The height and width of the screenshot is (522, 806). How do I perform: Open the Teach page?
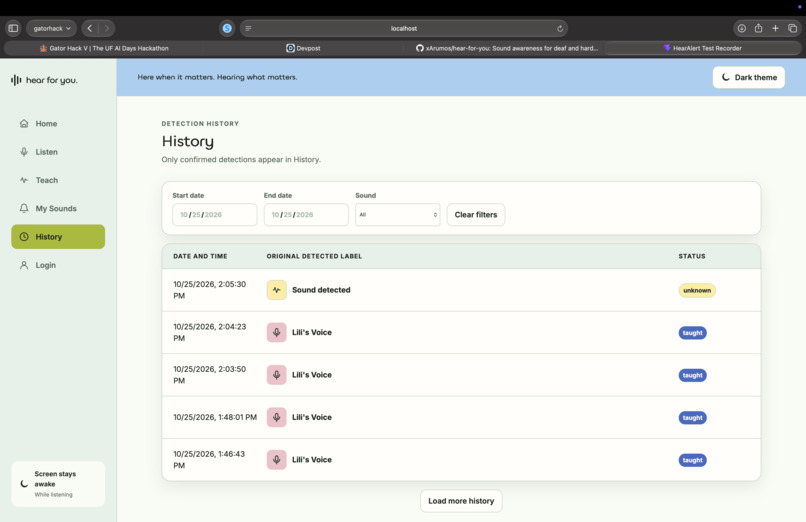tap(58, 180)
